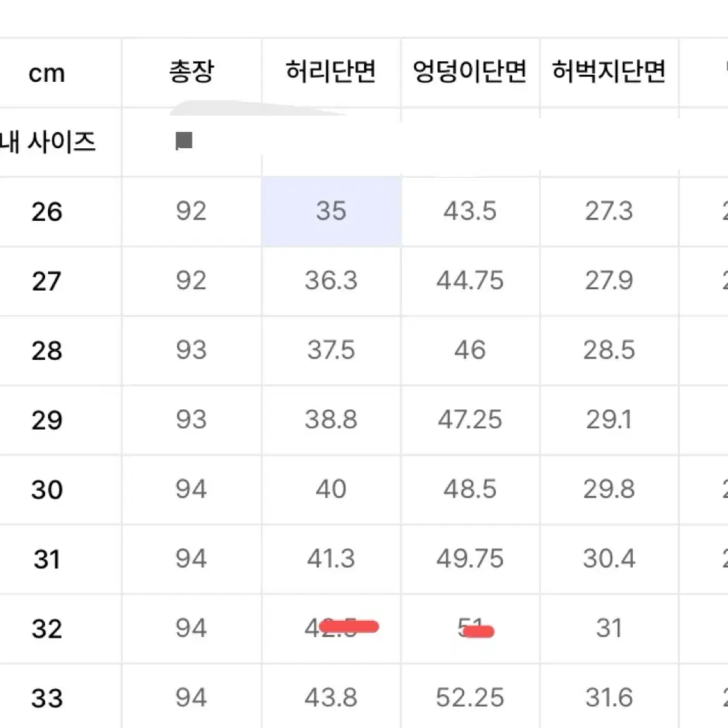The image size is (728, 728).
Task: Click the 총장 column header
Action: (x=191, y=73)
